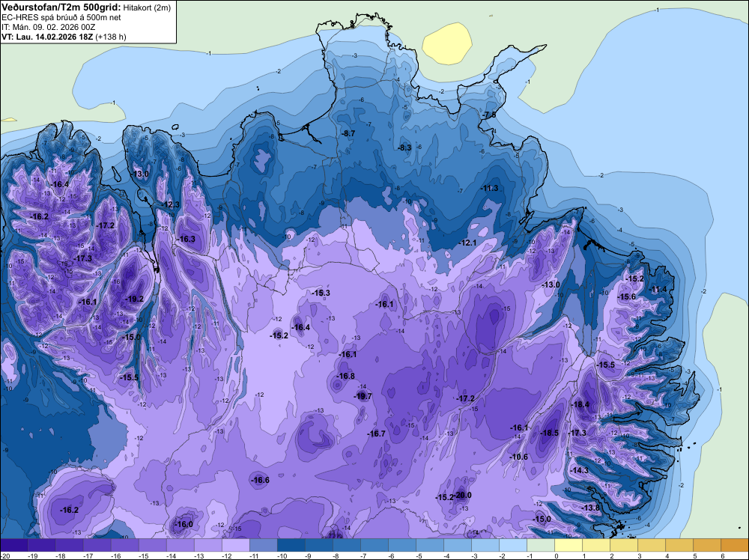This screenshot has width=749, height=560.
Task: Click the pale green swatch between -1 and 0
Action: click(x=541, y=545)
